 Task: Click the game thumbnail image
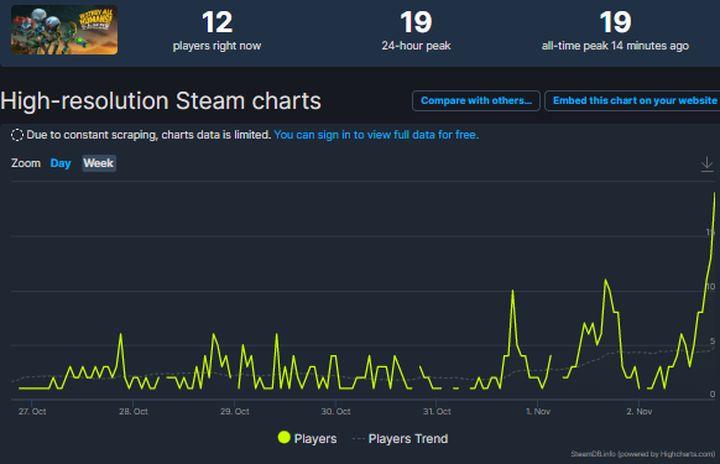pos(64,29)
